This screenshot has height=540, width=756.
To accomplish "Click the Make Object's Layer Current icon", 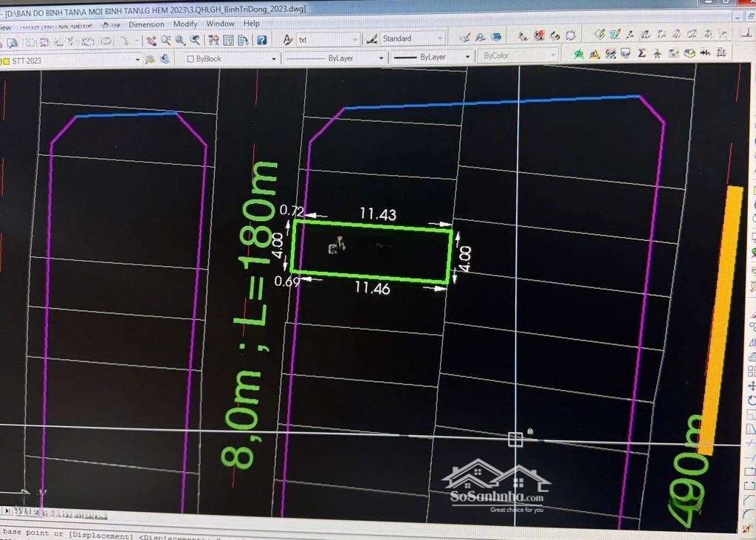I will (164, 60).
